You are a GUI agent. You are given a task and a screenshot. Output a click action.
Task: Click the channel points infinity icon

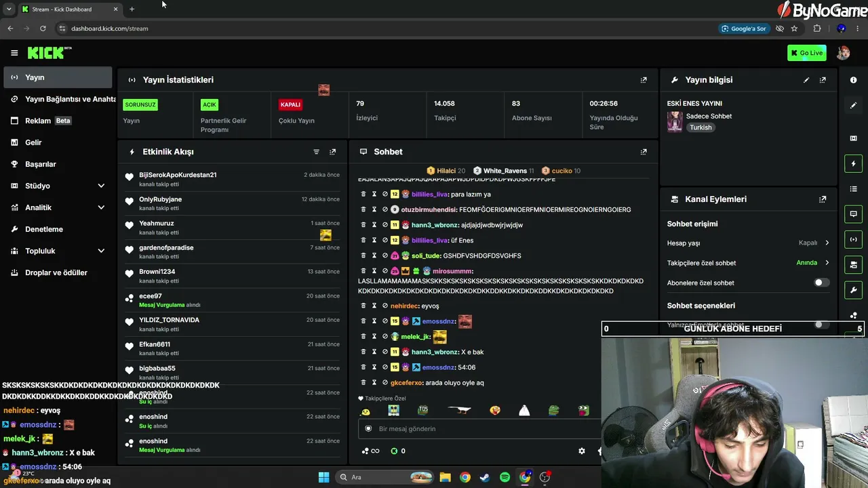tap(371, 451)
